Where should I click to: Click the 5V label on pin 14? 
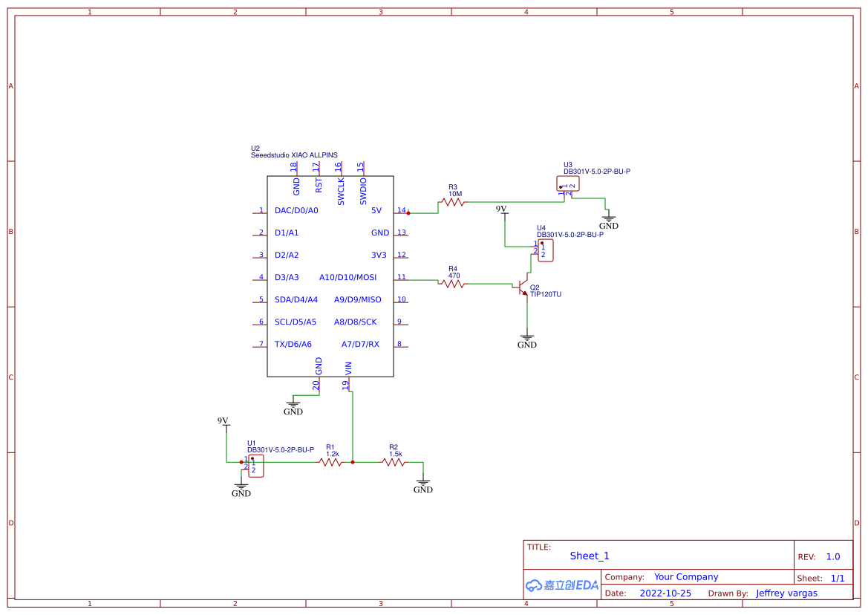378,210
